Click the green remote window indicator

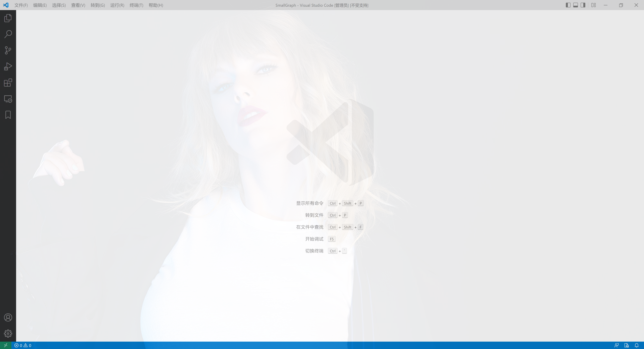tap(6, 345)
